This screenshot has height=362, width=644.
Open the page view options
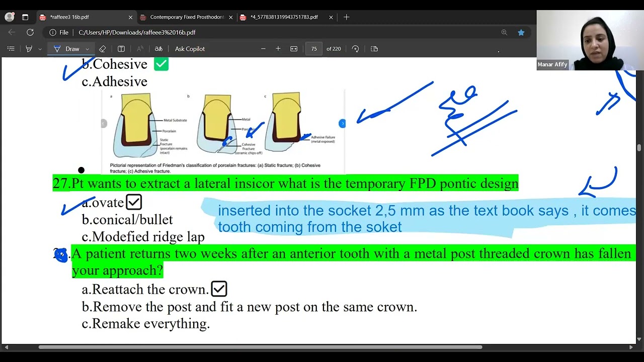tap(374, 49)
